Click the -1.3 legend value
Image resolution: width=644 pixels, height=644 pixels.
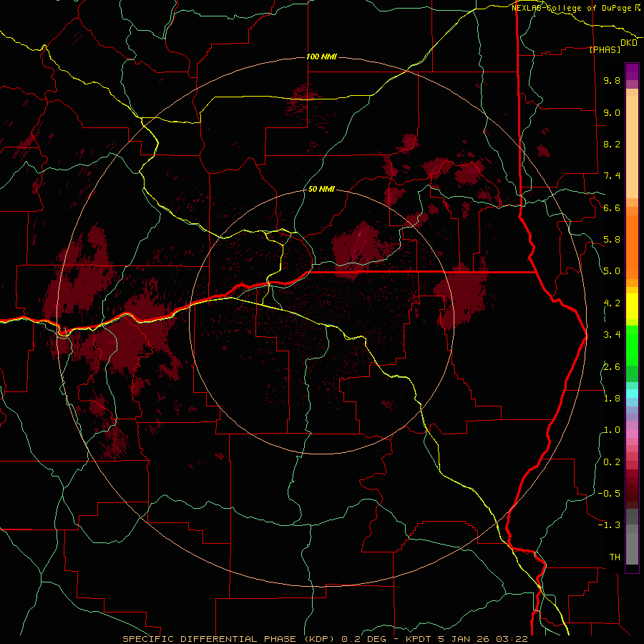[x=609, y=525]
